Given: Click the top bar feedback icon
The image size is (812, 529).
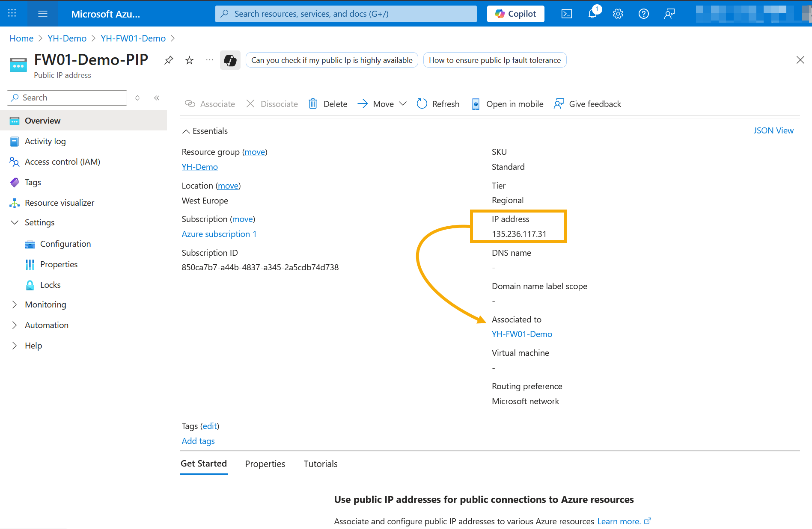Looking at the screenshot, I should pyautogui.click(x=669, y=14).
